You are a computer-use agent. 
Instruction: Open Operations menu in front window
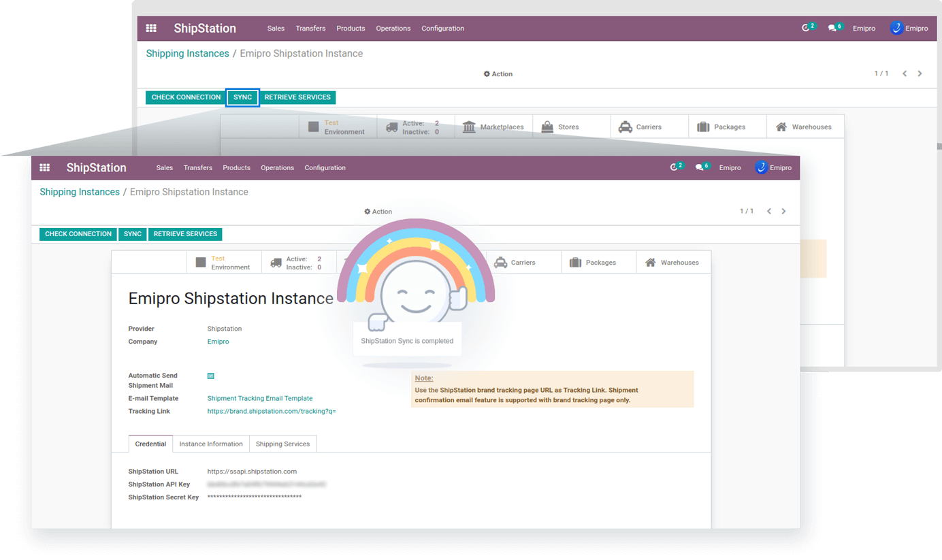(x=278, y=167)
